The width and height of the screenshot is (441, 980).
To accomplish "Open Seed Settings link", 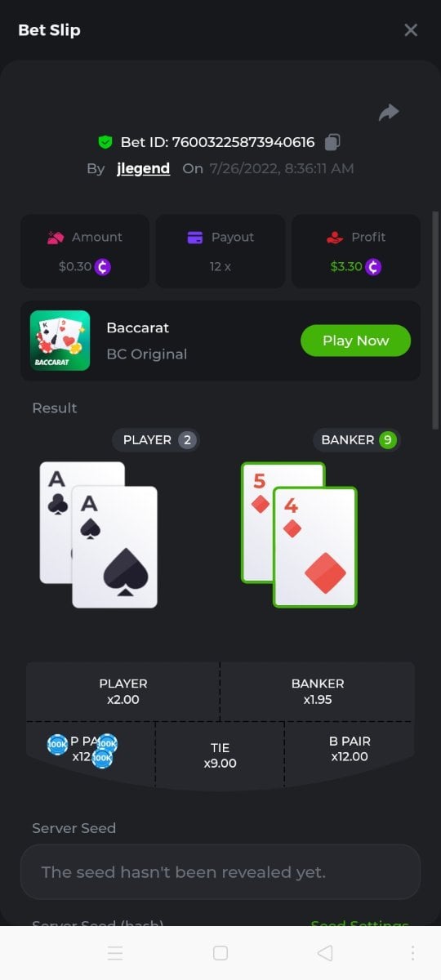I will 359,924.
